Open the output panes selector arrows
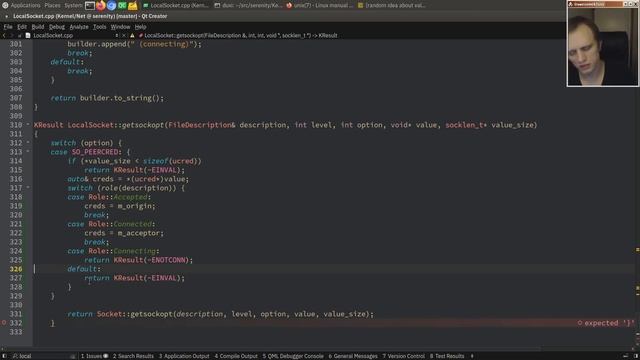 pyautogui.click(x=472, y=356)
